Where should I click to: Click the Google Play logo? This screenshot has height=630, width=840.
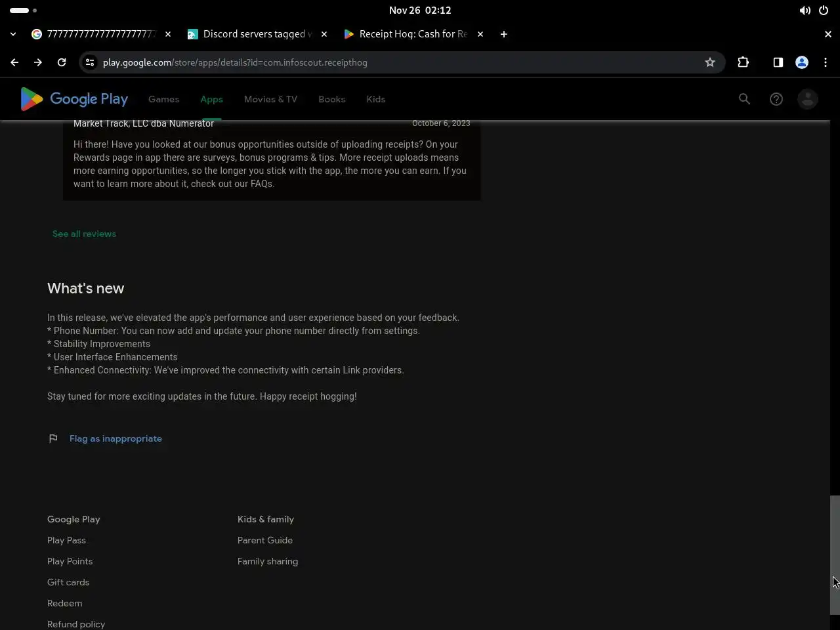[x=74, y=99]
